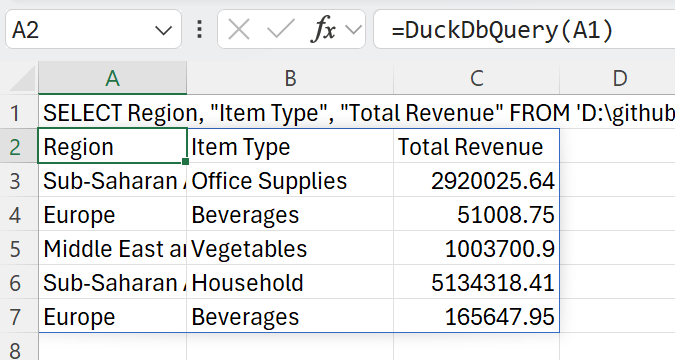Click the fill handle on cell A2

tap(186, 161)
